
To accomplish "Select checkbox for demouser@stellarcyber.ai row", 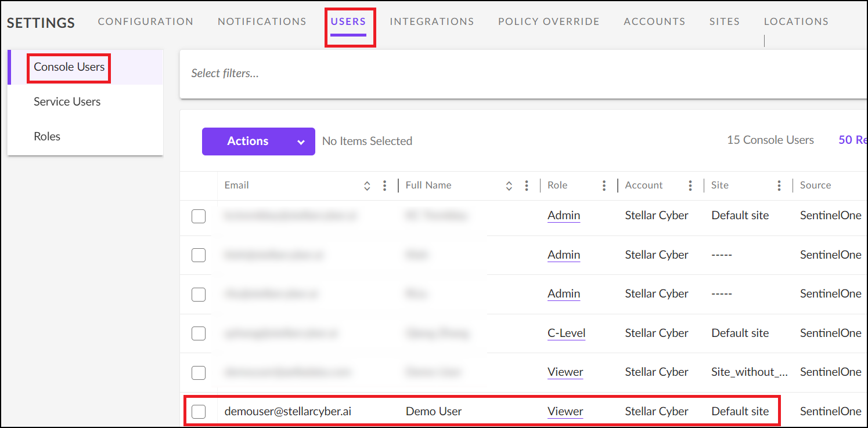I will (199, 412).
